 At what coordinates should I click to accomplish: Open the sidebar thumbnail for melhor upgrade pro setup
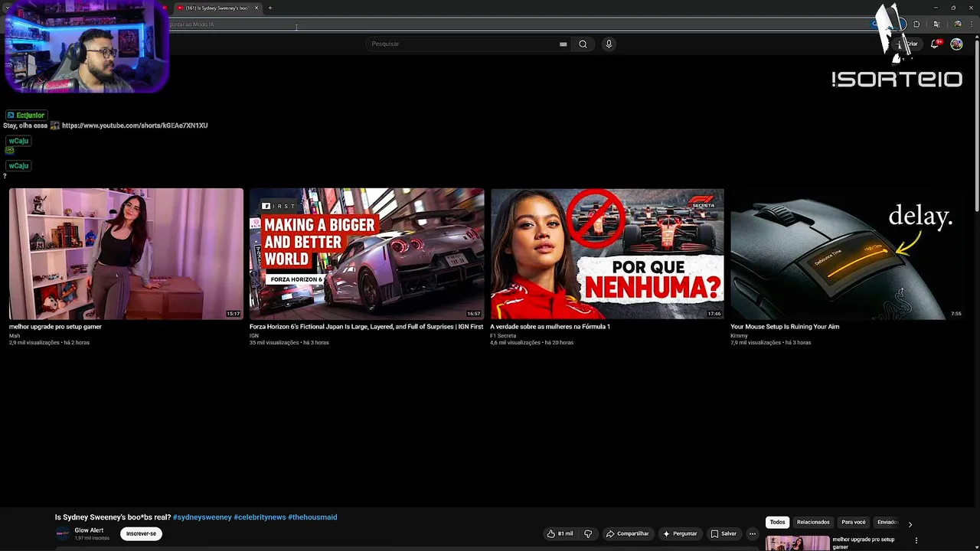point(797,543)
